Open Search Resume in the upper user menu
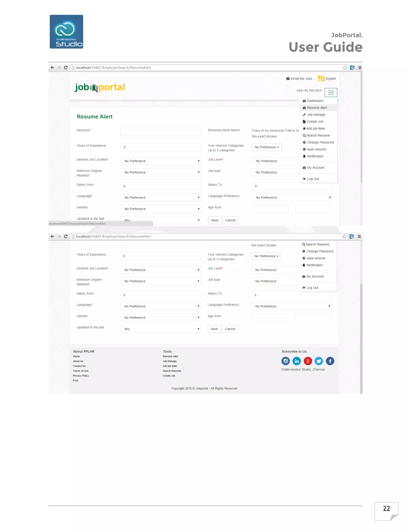 pyautogui.click(x=318, y=136)
